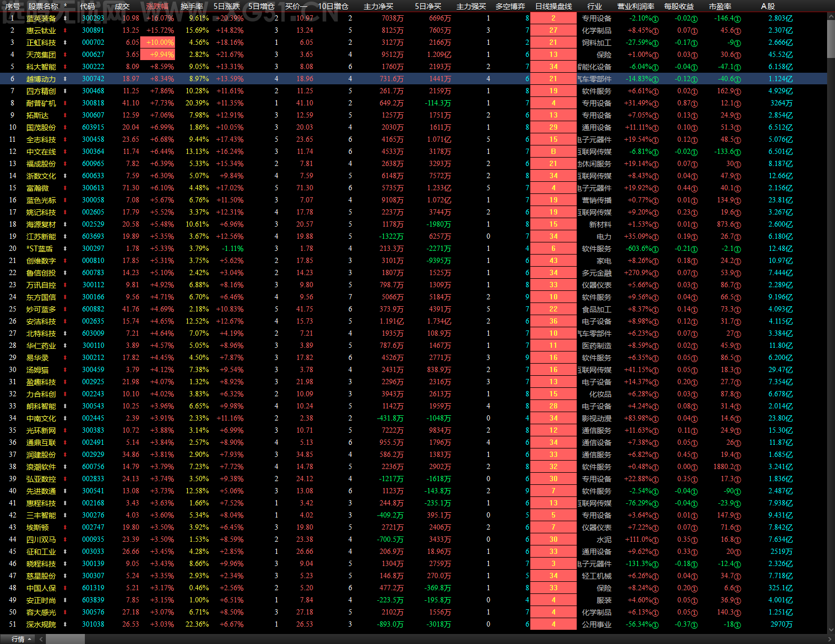Click the marker icon beside 妙可蓝多
This screenshot has width=835, height=644.
coord(65,309)
